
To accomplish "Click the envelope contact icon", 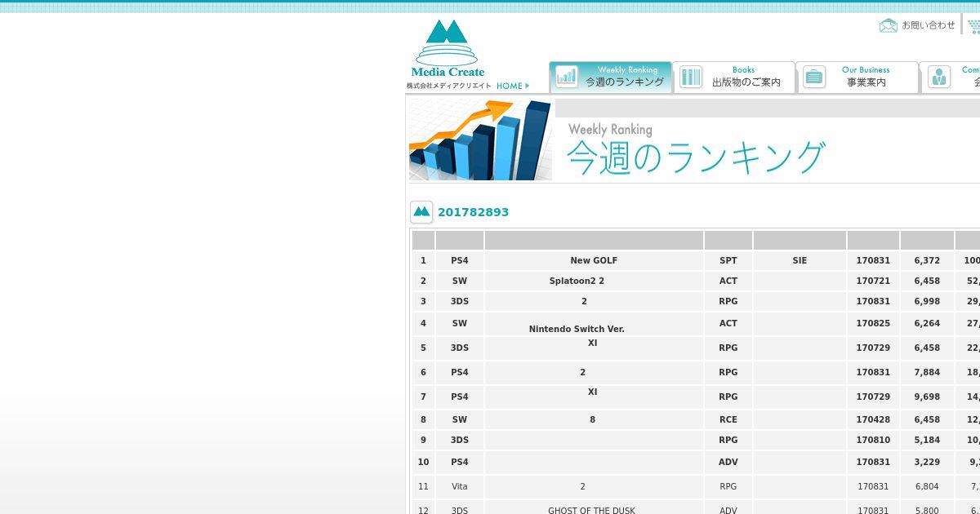I will click(x=888, y=26).
